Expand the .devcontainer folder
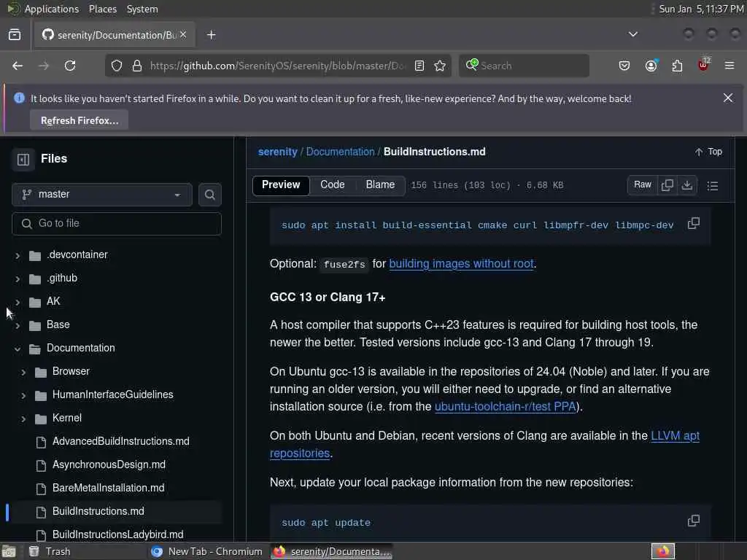 (x=18, y=256)
